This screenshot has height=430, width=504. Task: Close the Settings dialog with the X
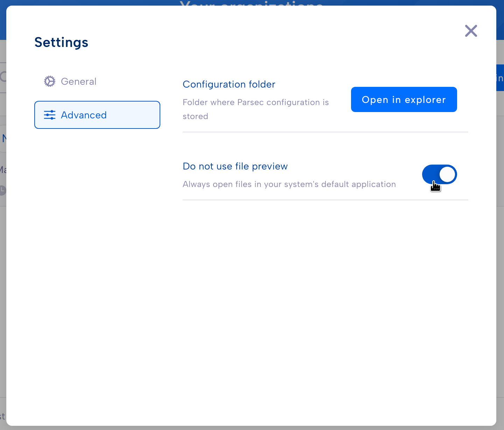click(x=471, y=31)
